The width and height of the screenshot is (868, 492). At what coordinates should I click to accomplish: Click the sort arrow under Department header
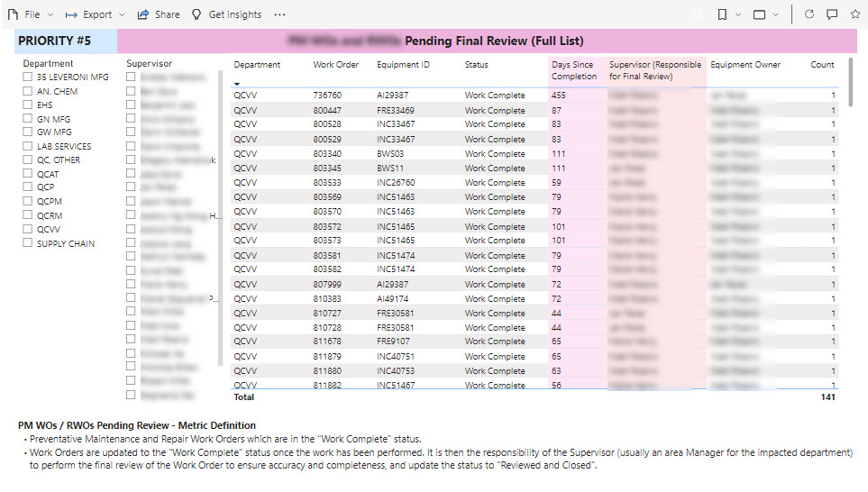coord(238,83)
